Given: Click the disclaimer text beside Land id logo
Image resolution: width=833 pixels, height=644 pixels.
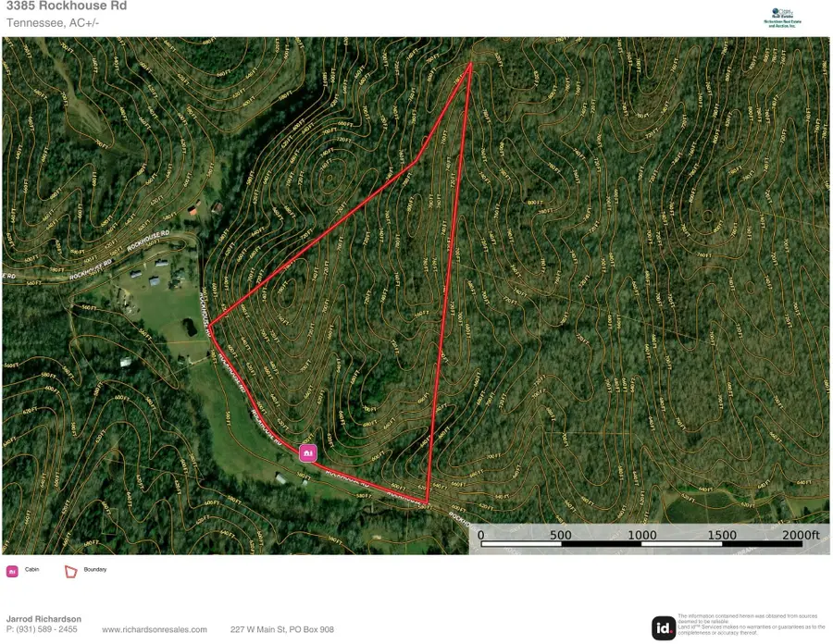Looking at the screenshot, I should click(750, 624).
